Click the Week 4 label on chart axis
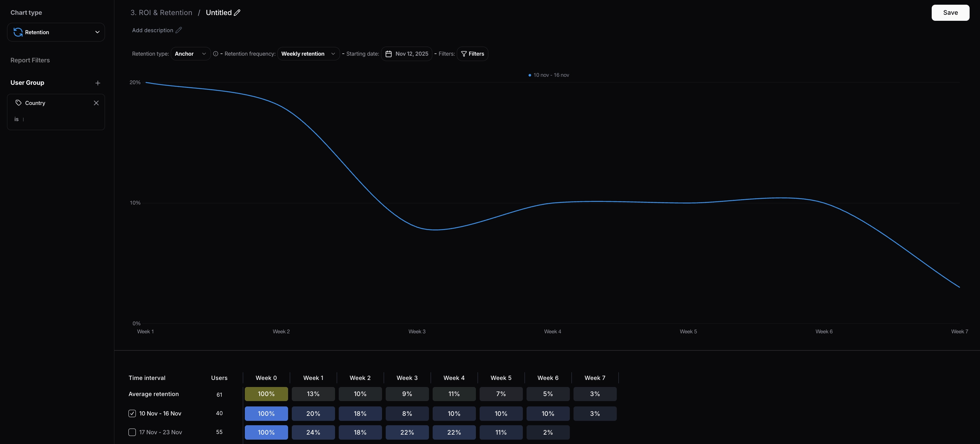Viewport: 980px width, 444px height. click(552, 332)
